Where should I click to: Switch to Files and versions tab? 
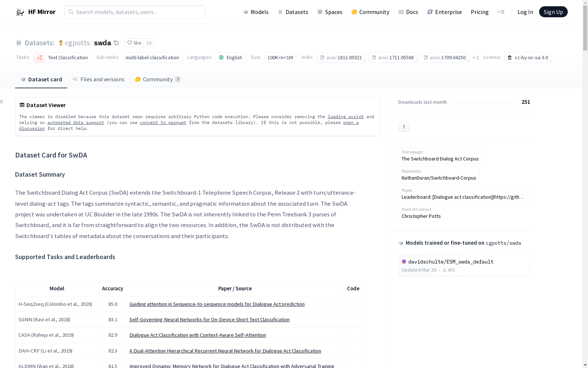click(x=98, y=79)
